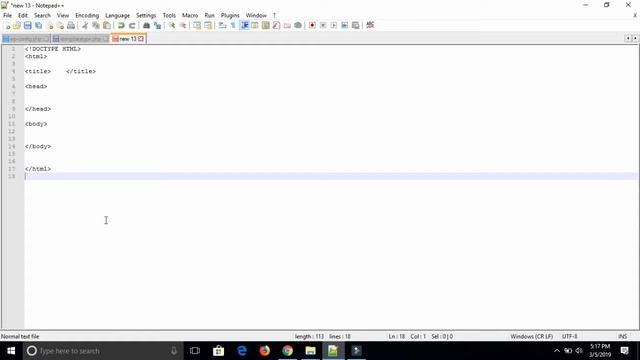Open the Tools menu
Screen dimensions: 640x360
169,16
